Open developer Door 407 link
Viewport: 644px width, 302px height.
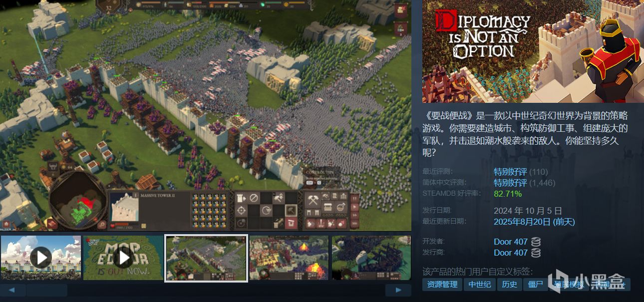[x=510, y=242]
